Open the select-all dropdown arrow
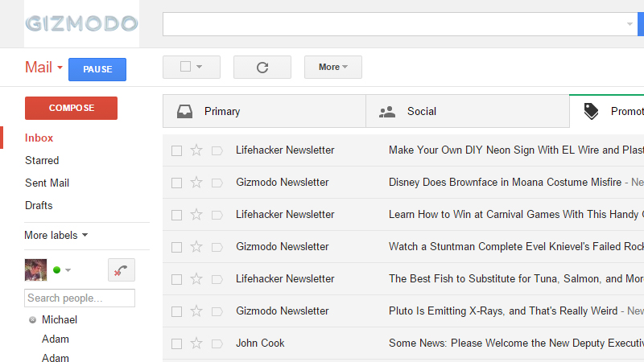The height and width of the screenshot is (362, 644). (x=199, y=67)
